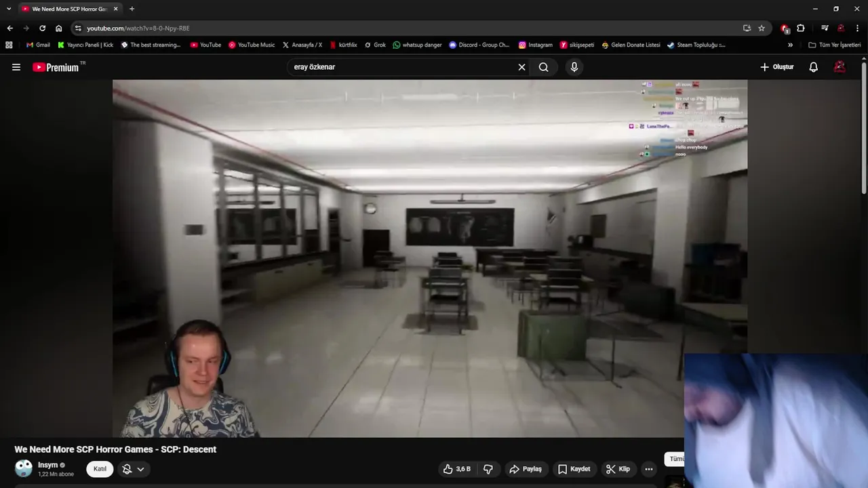Open the Anasayfa / X bookmark
Image resolution: width=868 pixels, height=488 pixels.
[302, 45]
